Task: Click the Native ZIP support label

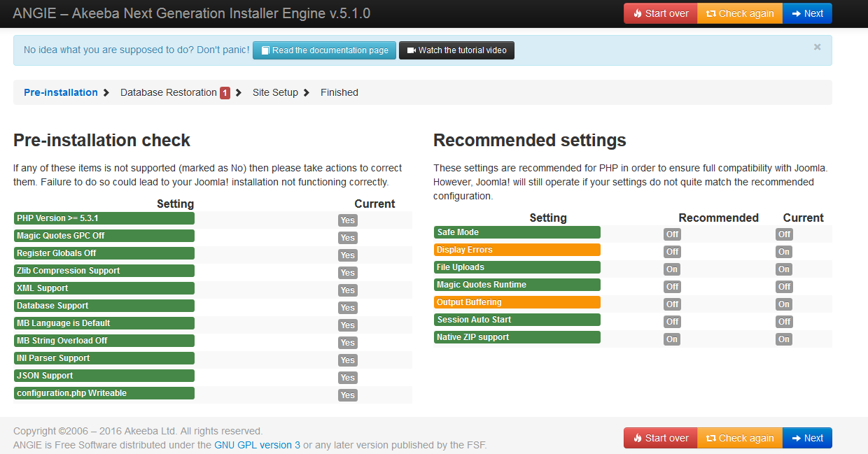Action: pos(517,337)
